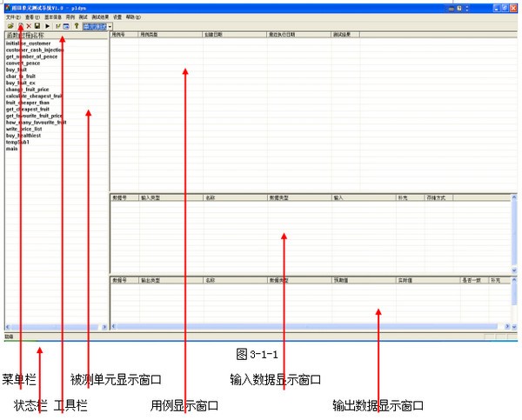
Task: Open the 测试结果 menu
Action: [101, 17]
